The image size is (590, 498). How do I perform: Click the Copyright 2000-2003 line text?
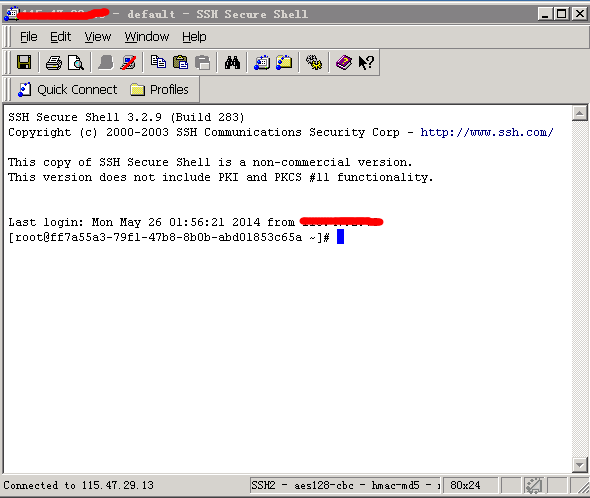click(204, 132)
